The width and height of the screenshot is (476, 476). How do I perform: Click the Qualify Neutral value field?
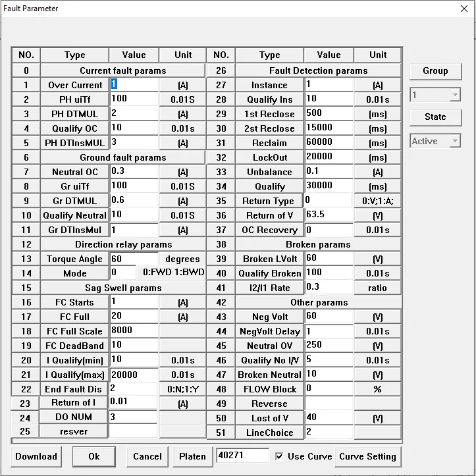point(134,215)
